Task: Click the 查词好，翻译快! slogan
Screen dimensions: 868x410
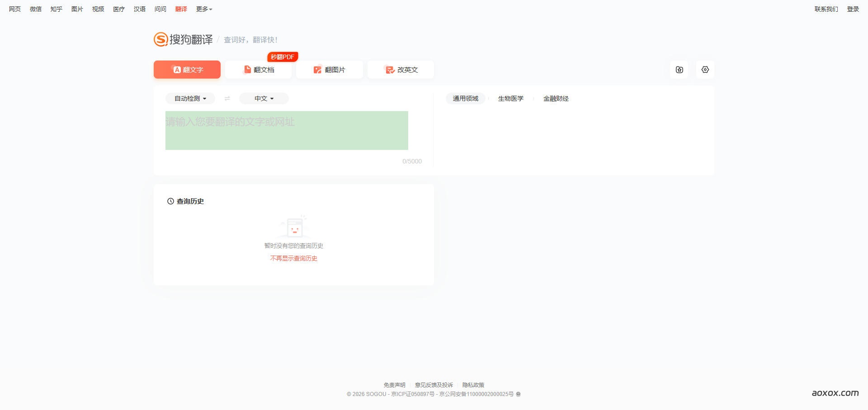Action: coord(251,40)
